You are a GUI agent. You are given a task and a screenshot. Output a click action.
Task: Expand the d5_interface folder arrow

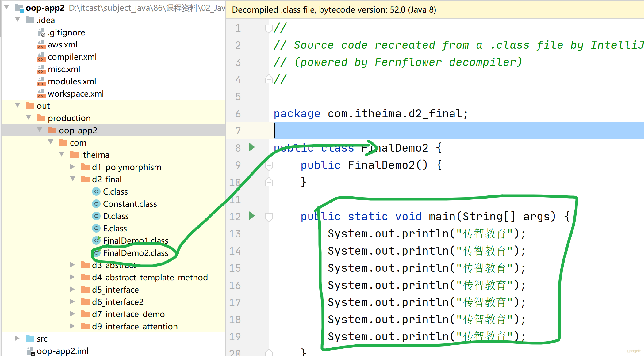point(72,289)
